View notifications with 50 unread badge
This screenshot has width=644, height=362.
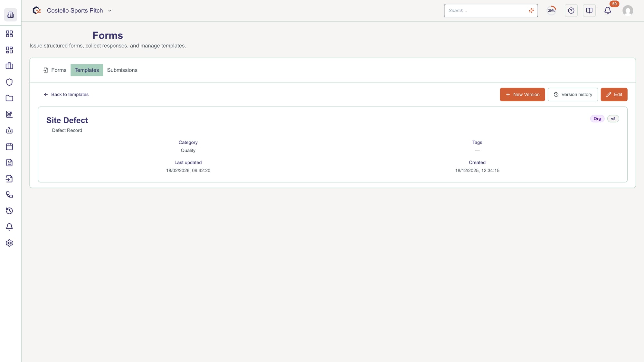click(x=608, y=10)
